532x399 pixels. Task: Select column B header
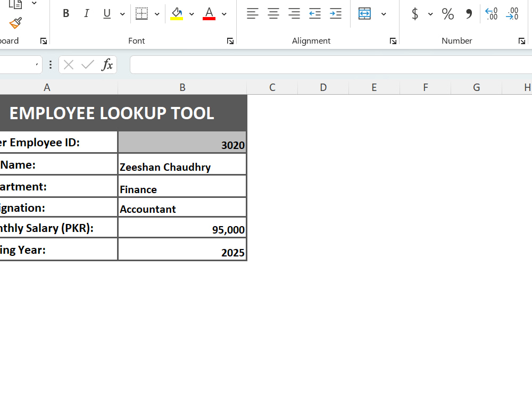click(x=182, y=88)
